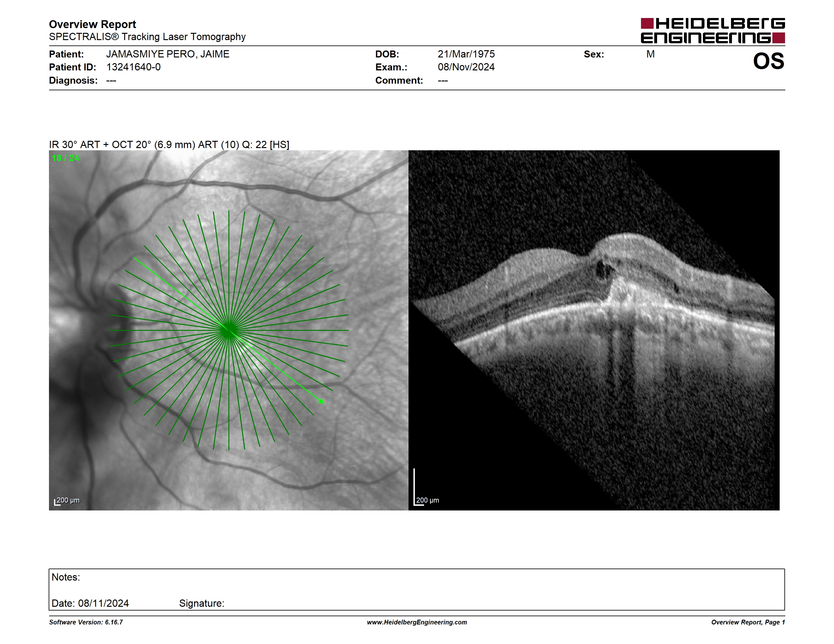The height and width of the screenshot is (644, 834).
Task: Click the SPECTRALIS® Tracking Laser Tomography subtitle
Action: click(x=147, y=37)
